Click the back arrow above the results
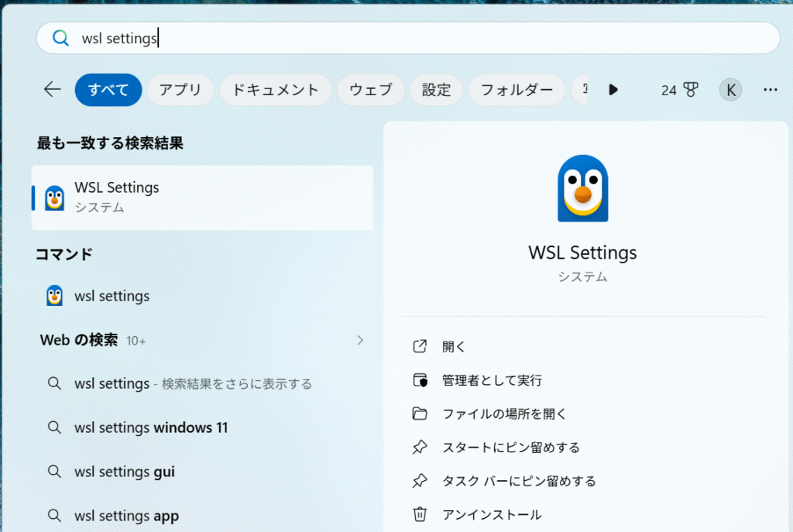The width and height of the screenshot is (793, 532). (51, 89)
